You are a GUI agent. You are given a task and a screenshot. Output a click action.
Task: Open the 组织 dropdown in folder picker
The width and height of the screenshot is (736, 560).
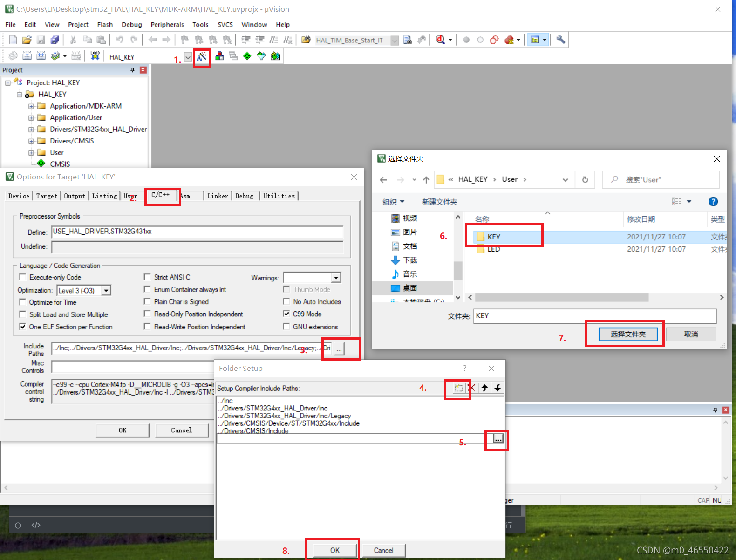click(394, 202)
